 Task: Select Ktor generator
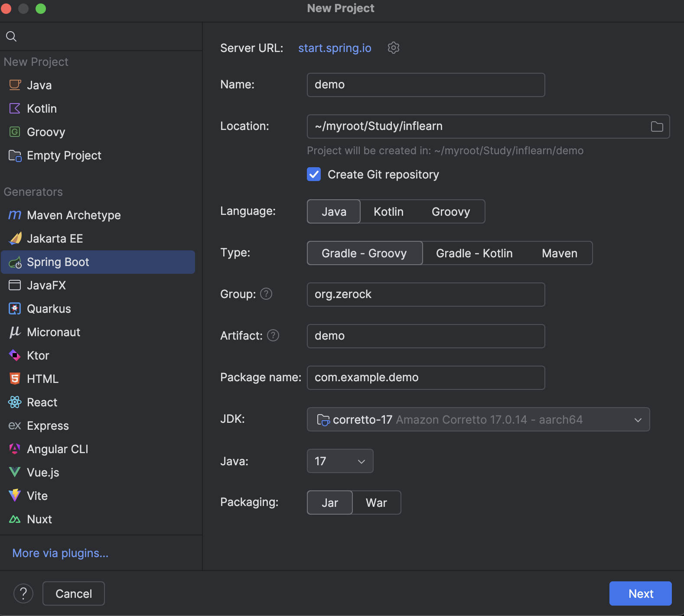98,355
